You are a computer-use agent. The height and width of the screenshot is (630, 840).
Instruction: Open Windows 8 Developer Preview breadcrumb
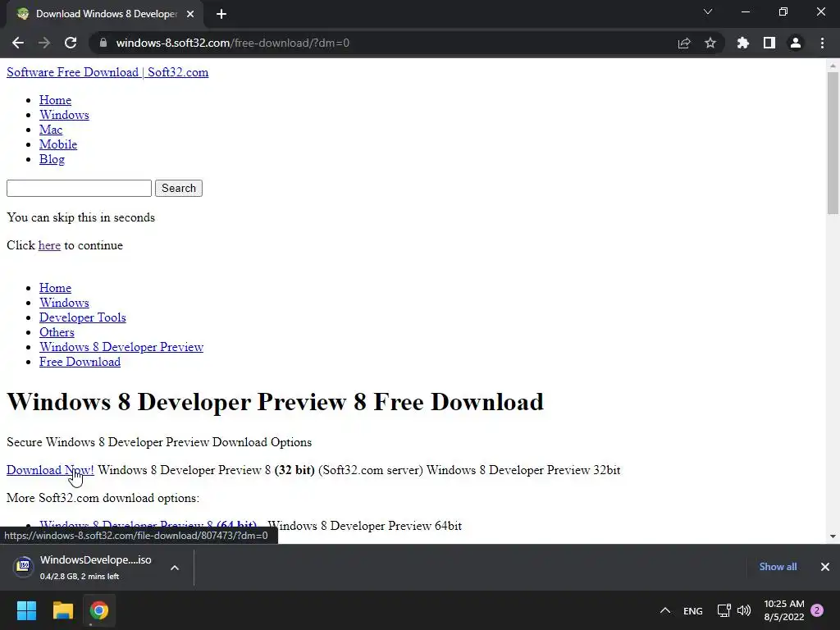click(x=121, y=347)
